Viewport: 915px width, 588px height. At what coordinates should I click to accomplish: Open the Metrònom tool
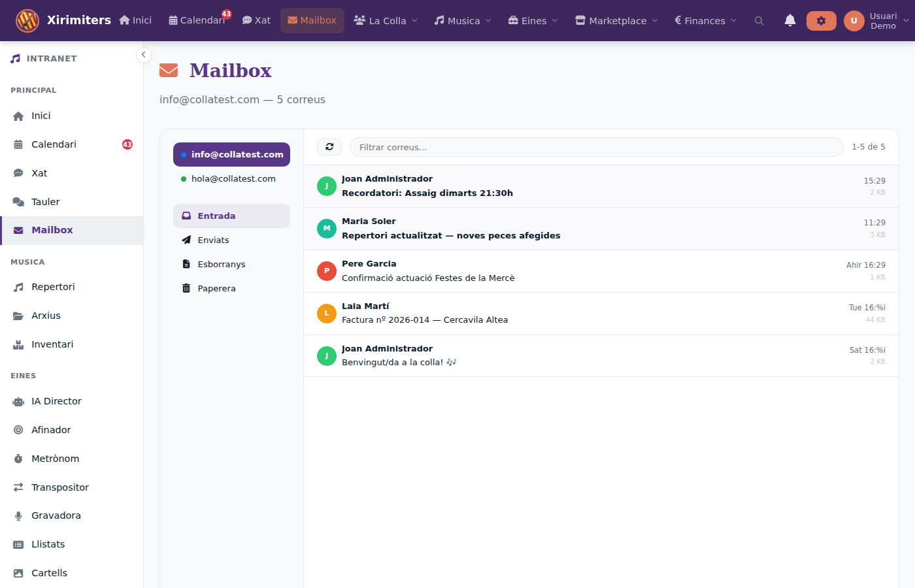tap(55, 458)
